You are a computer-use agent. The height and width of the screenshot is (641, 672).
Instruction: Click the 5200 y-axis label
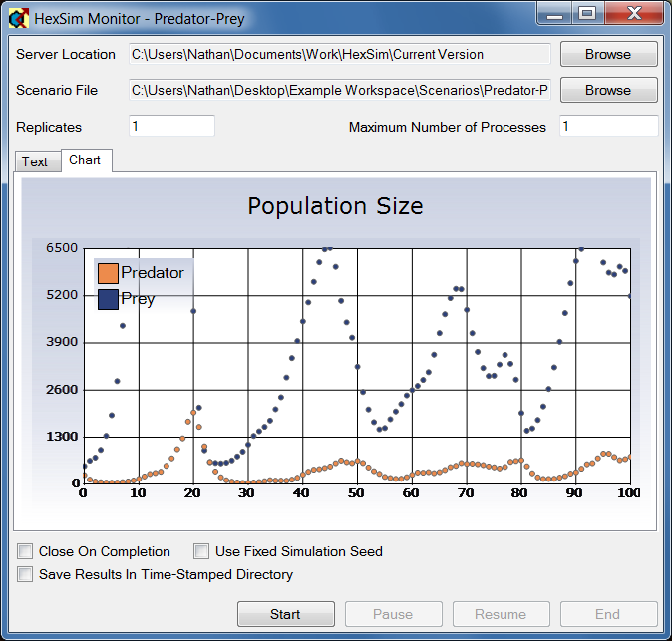click(x=62, y=295)
